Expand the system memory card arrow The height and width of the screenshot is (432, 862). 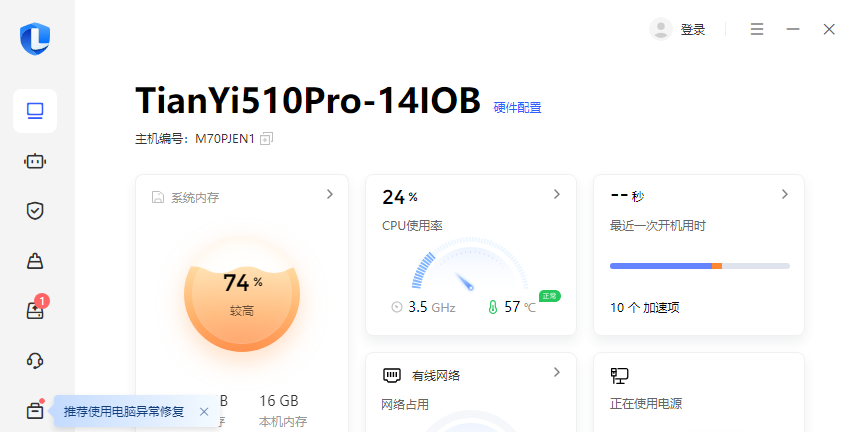click(x=329, y=195)
